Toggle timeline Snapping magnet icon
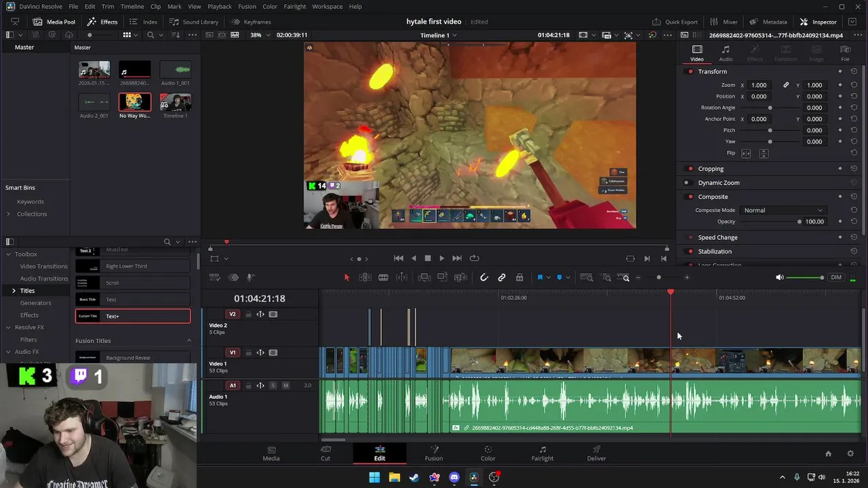Image resolution: width=868 pixels, height=488 pixels. click(x=484, y=277)
